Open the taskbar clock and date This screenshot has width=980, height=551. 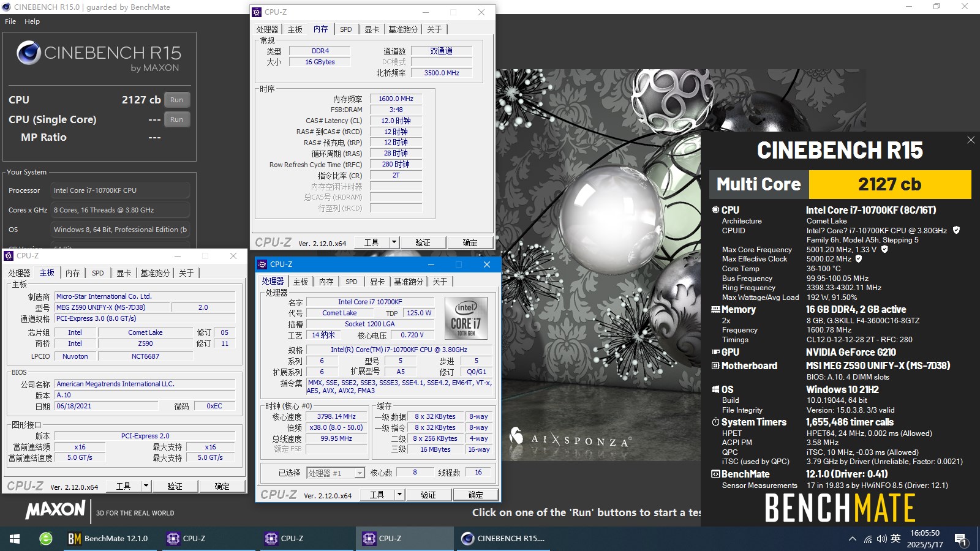pyautogui.click(x=925, y=539)
